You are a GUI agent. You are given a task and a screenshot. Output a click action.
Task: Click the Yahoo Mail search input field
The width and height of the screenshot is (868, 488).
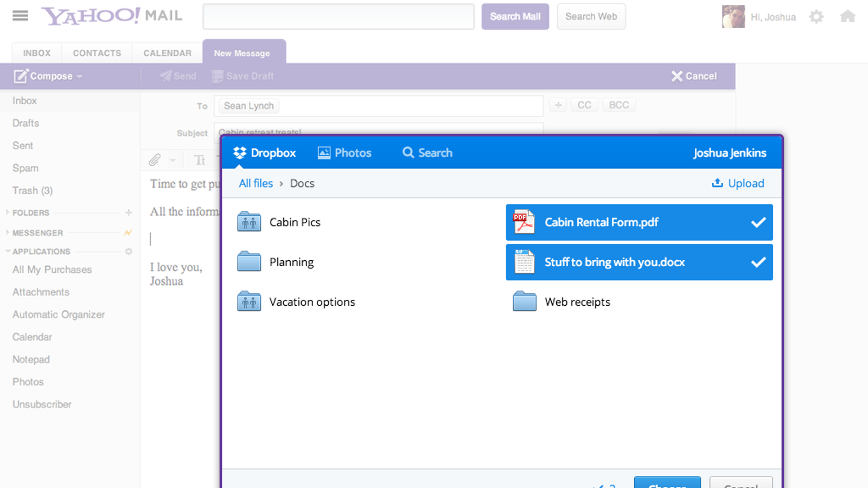pos(339,17)
